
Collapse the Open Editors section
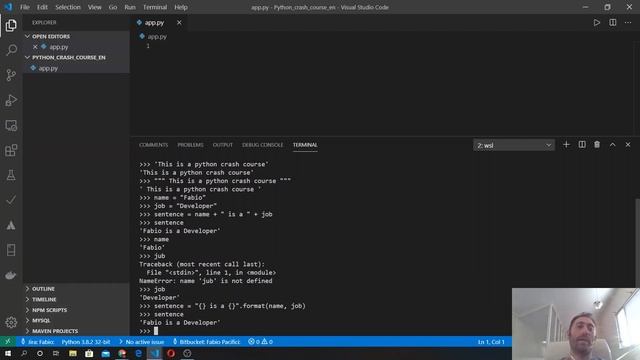(76, 36)
